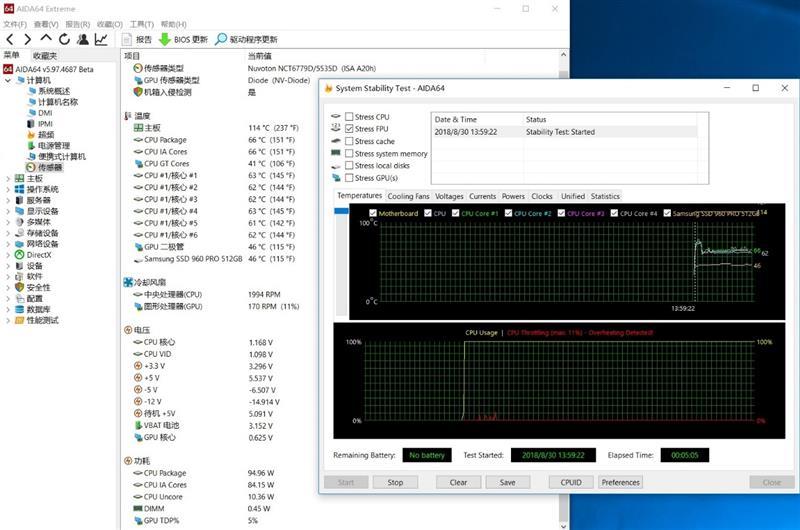Click the blue temperature graph scale slider
The height and width of the screenshot is (530, 800).
pyautogui.click(x=343, y=210)
